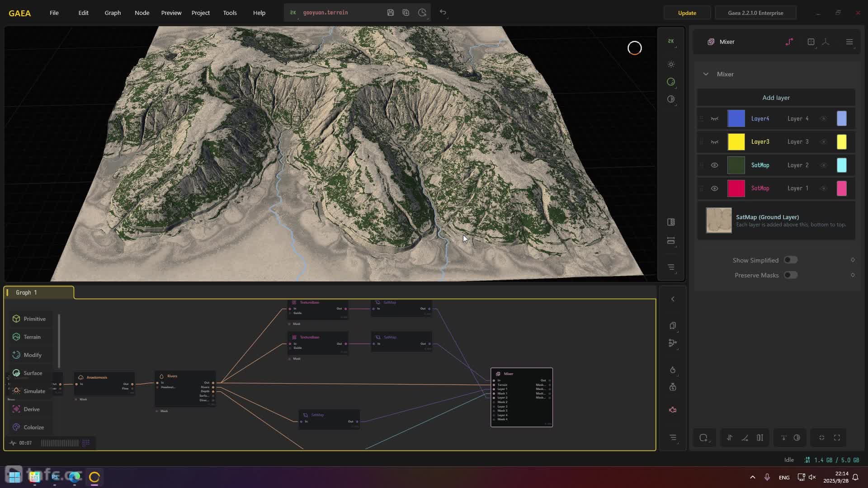Click the Update button

[x=687, y=13]
